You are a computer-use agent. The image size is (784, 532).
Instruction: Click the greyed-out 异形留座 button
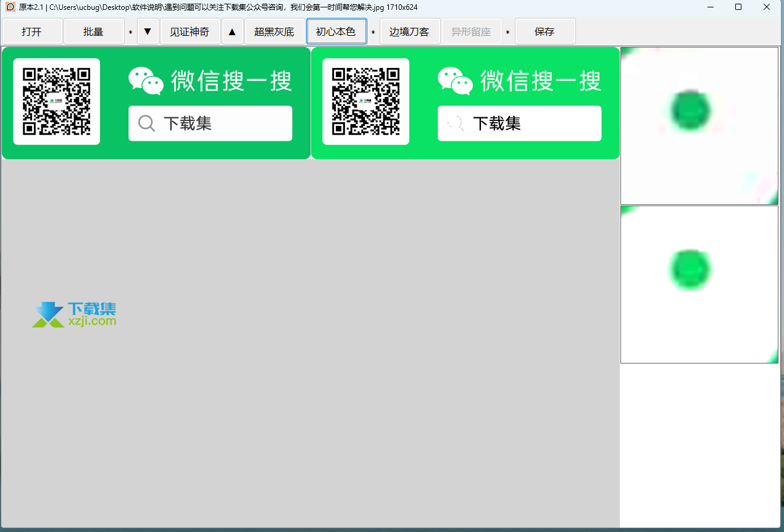(471, 31)
